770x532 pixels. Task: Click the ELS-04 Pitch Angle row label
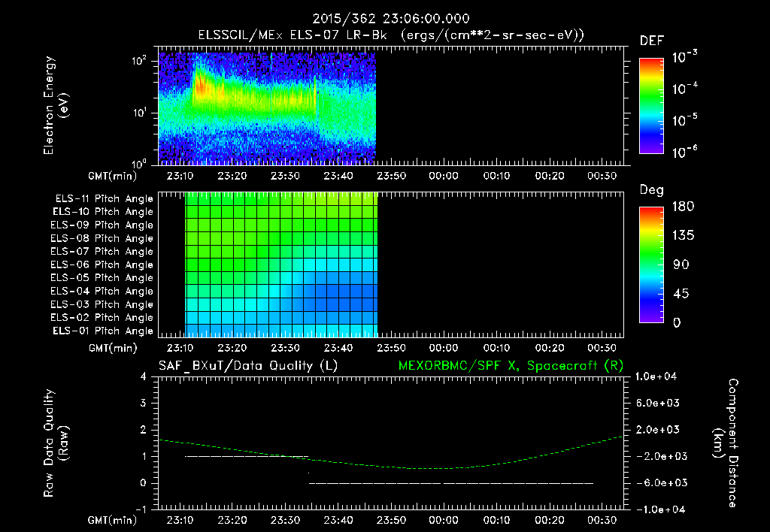(102, 291)
